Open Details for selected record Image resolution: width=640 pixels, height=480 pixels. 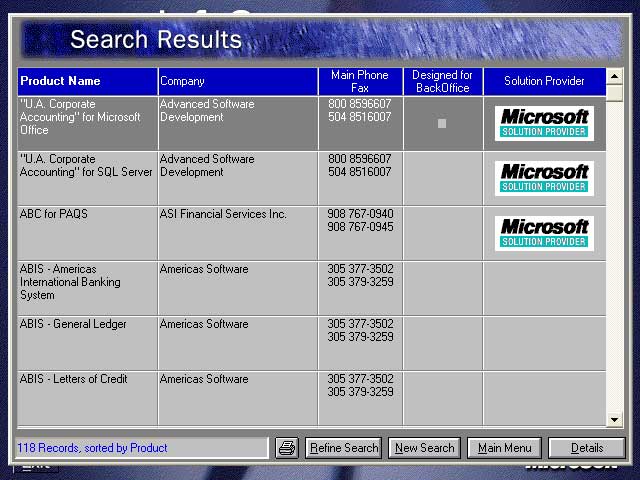tap(587, 448)
